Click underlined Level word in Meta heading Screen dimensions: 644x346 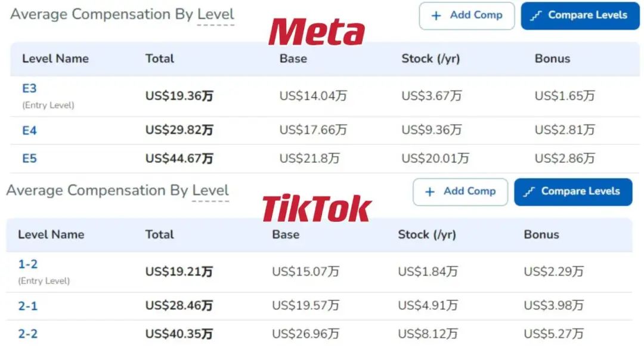(x=216, y=14)
